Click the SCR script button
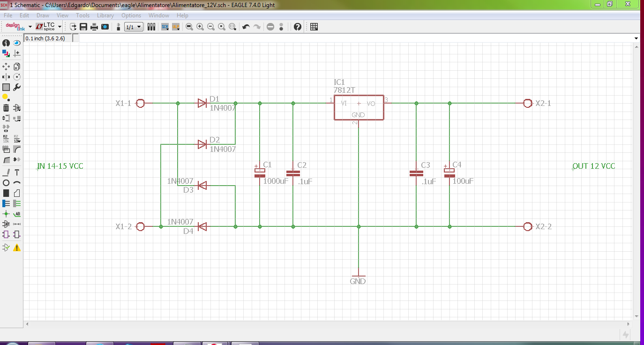Viewport: 644px width, 345px height. pos(165,27)
